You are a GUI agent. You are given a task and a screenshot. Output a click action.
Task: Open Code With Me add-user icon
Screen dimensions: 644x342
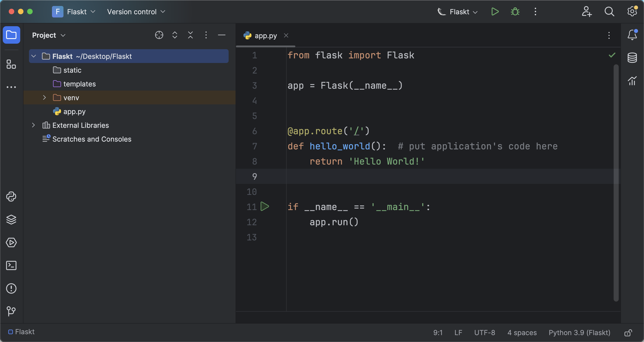pos(586,11)
